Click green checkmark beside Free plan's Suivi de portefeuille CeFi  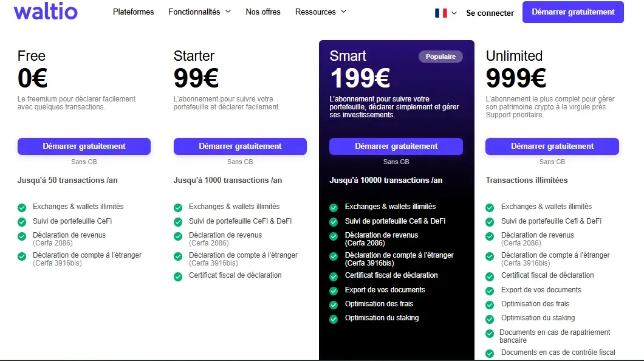pos(22,222)
